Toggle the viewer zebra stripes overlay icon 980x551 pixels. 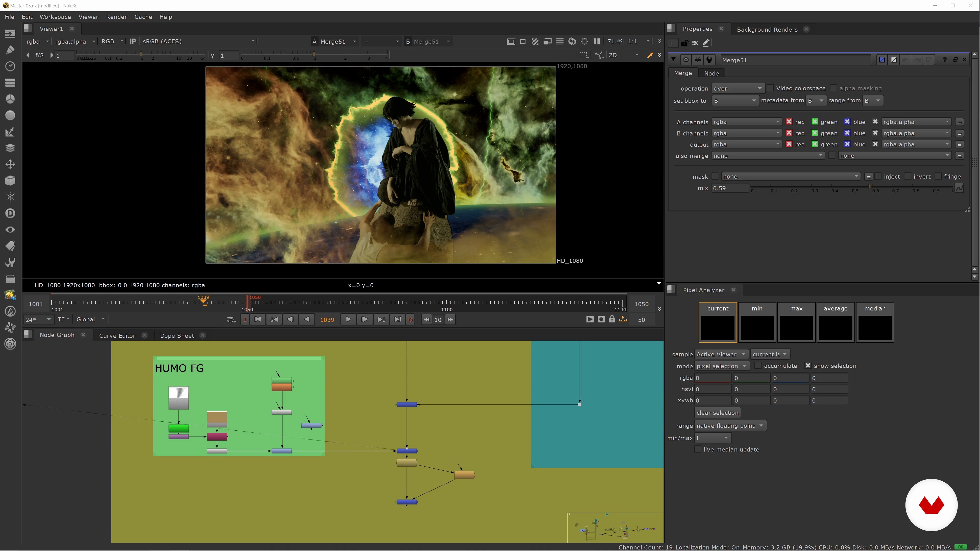535,41
